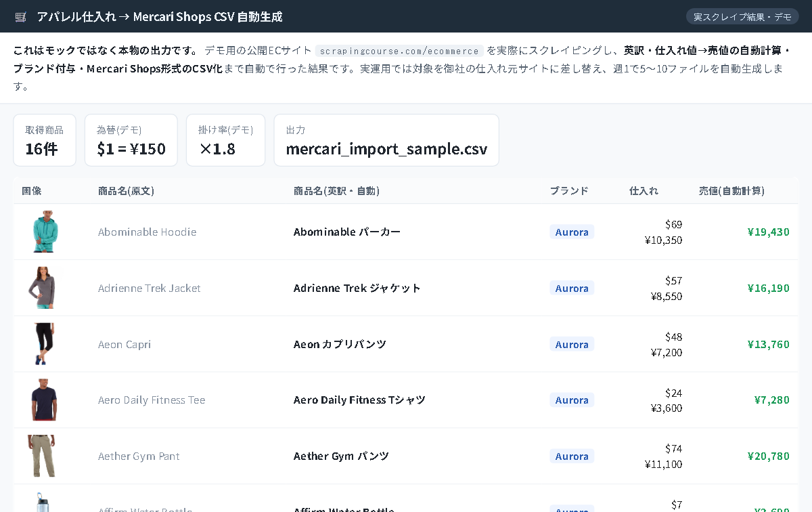Select the 為替(デモ) $1 = ¥150 card
The width and height of the screenshot is (812, 512).
click(131, 140)
